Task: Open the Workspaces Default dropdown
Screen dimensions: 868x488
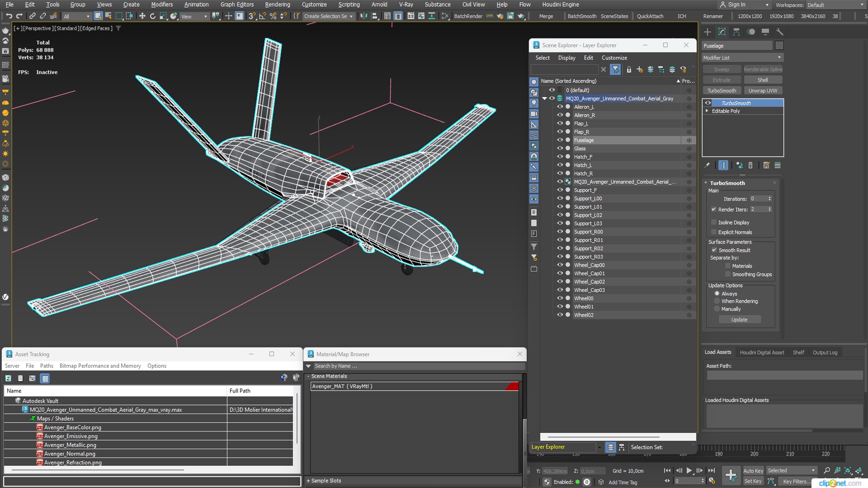Action: click(836, 5)
